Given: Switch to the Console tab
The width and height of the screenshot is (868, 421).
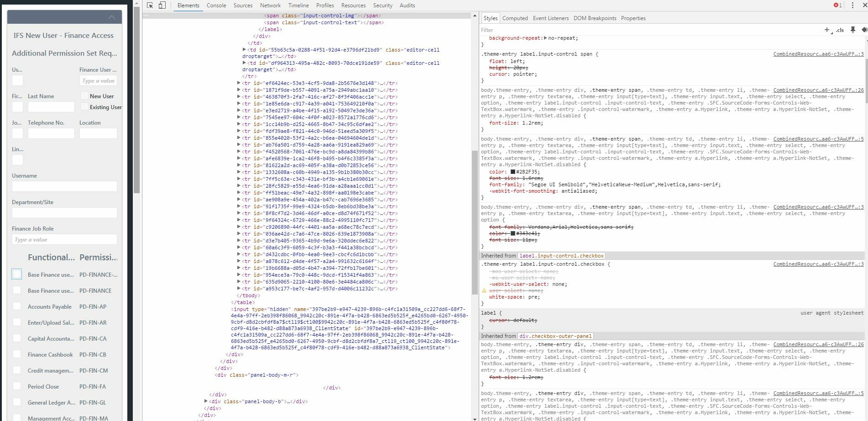Looking at the screenshot, I should coord(216,5).
